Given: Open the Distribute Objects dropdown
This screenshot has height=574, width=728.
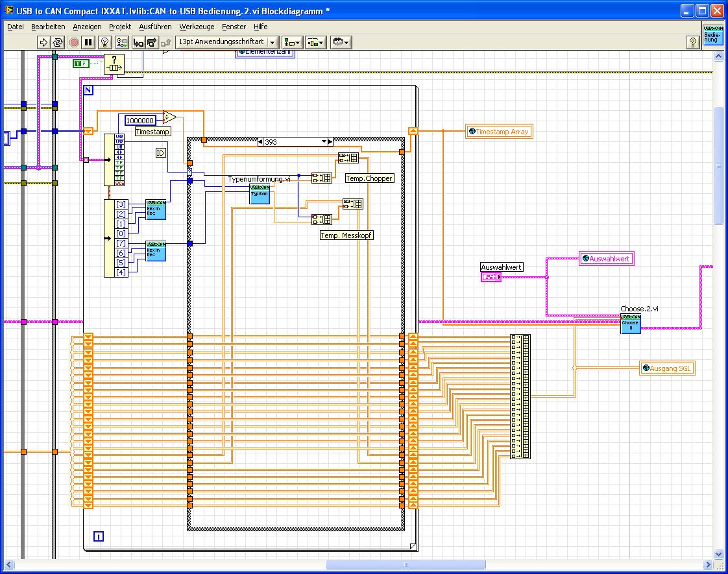Looking at the screenshot, I should pyautogui.click(x=316, y=42).
